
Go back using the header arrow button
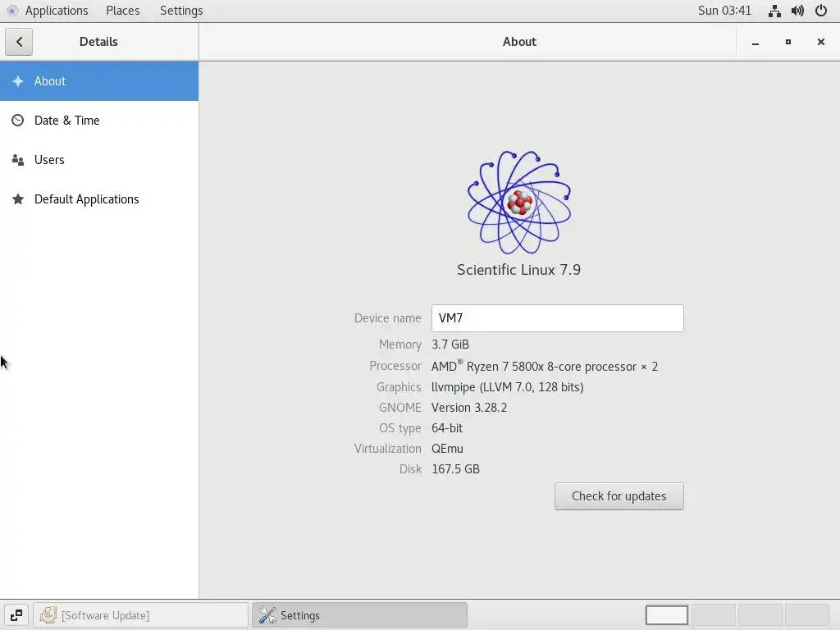19,42
